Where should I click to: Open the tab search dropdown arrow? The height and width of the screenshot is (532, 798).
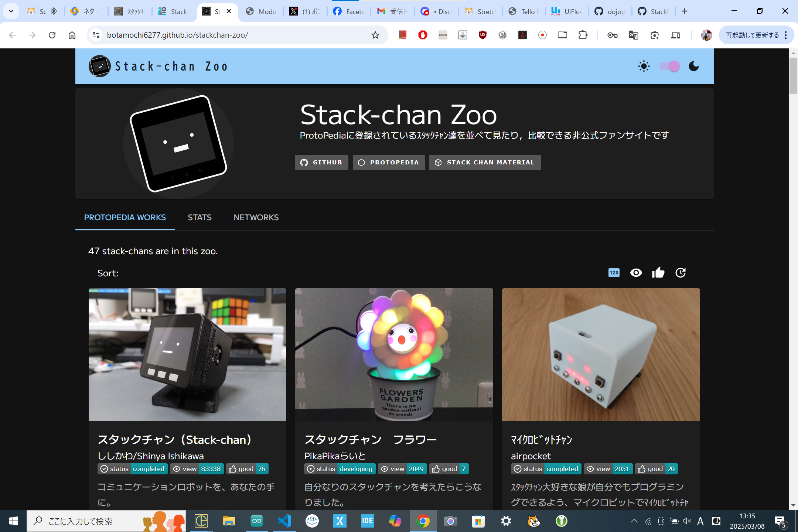click(x=11, y=11)
